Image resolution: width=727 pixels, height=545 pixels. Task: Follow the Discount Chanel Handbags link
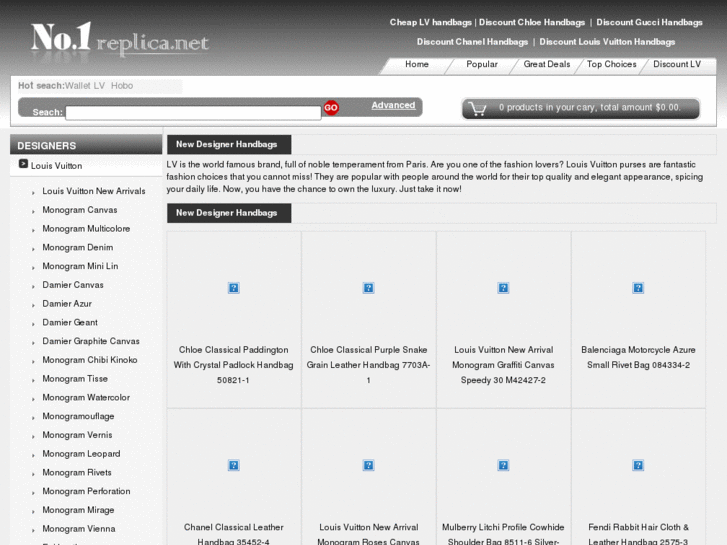coord(472,42)
